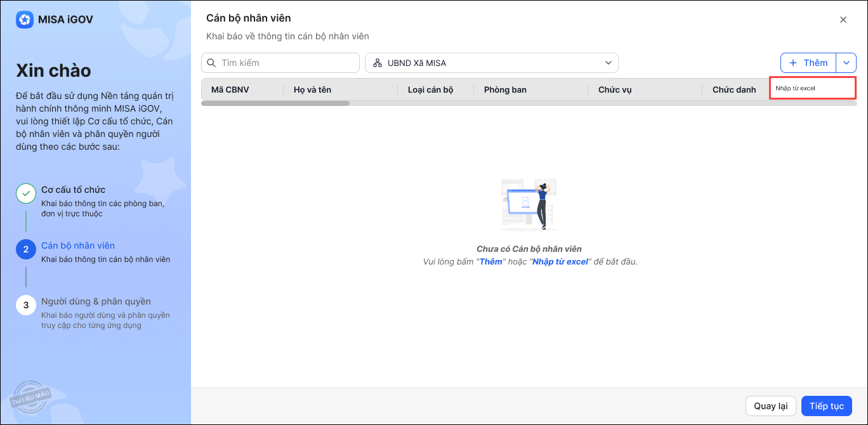Screen dimensions: 868x425
Task: Focus the Tìm kiếm search field
Action: pos(280,63)
